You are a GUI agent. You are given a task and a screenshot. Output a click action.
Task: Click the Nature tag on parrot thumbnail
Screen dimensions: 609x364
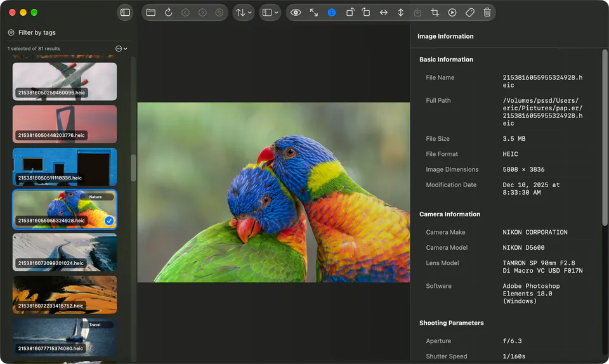pyautogui.click(x=95, y=197)
